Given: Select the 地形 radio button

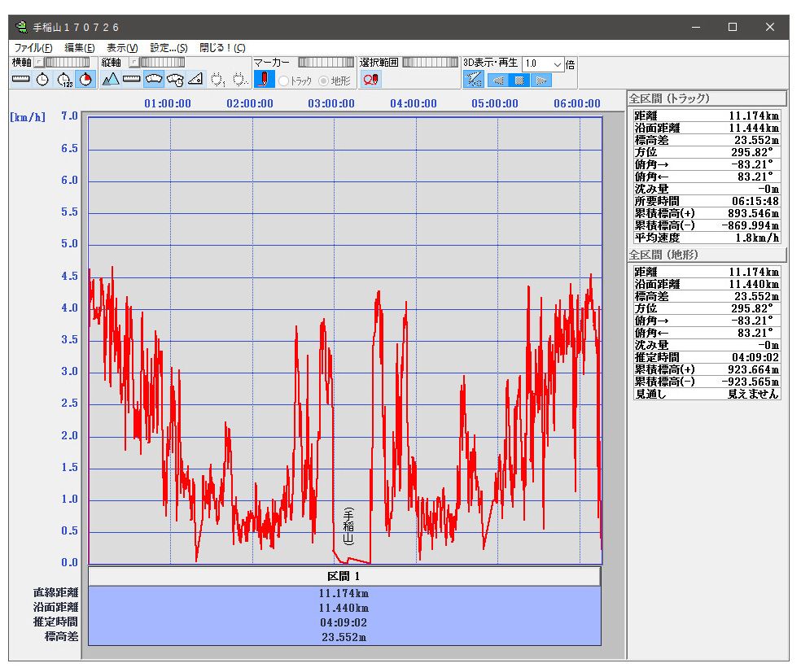Looking at the screenshot, I should click(x=324, y=81).
